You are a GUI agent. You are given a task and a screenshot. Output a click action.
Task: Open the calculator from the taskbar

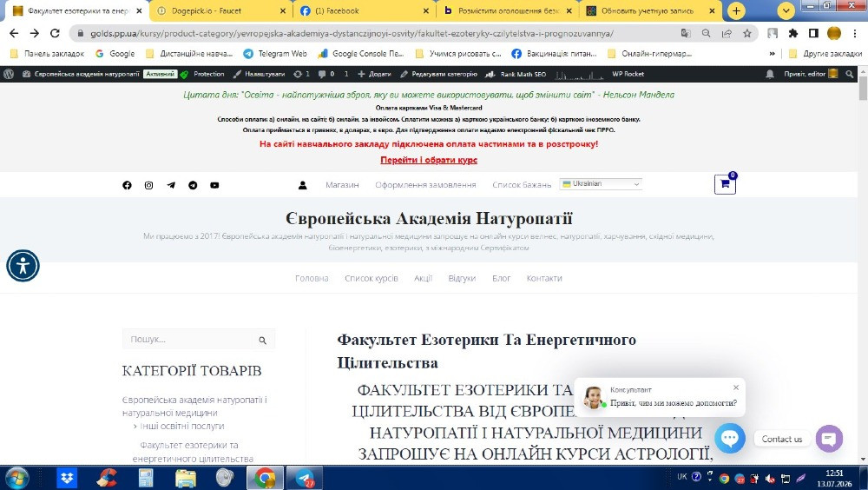tap(146, 478)
